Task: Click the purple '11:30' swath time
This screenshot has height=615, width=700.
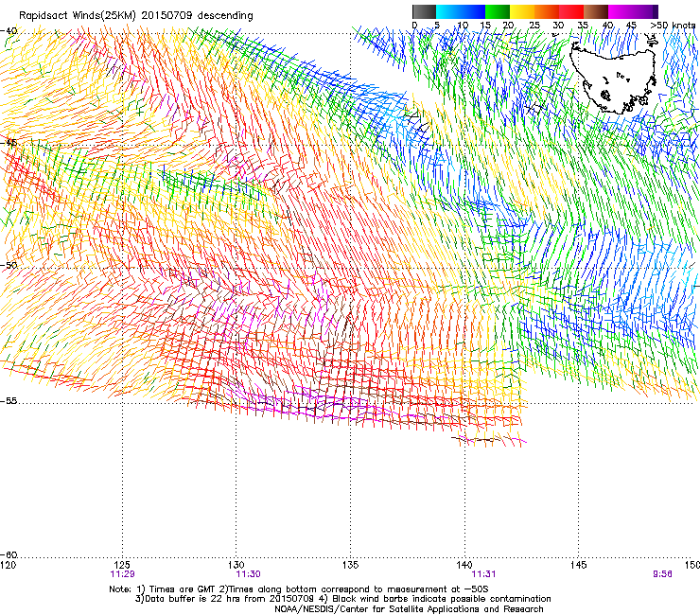Action: pos(248,574)
